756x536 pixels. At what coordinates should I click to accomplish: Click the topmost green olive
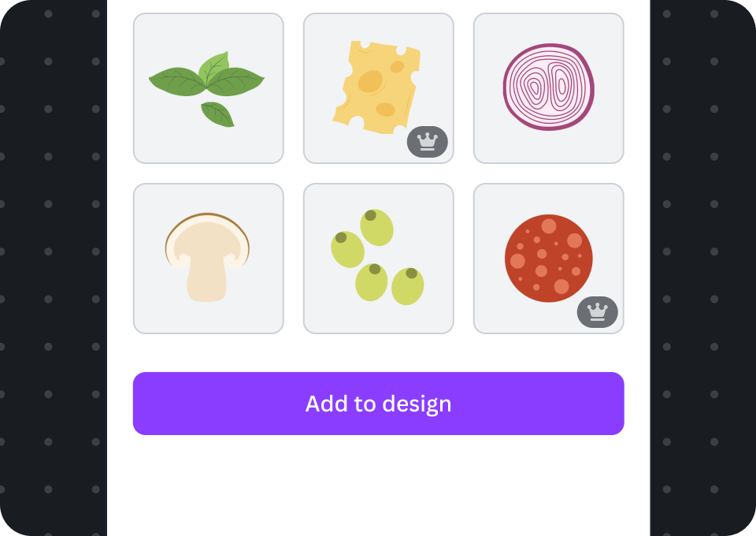(x=376, y=227)
